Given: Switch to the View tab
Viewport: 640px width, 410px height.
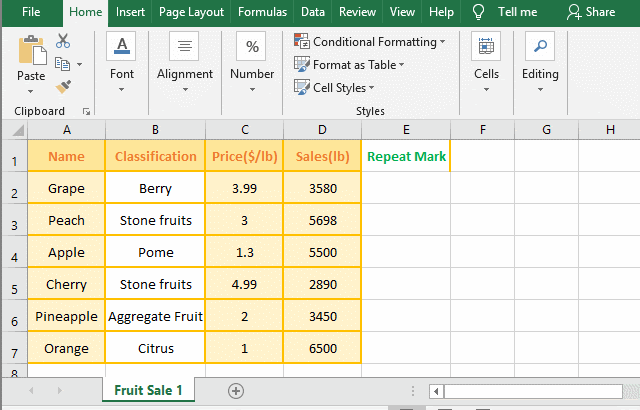Looking at the screenshot, I should (x=402, y=12).
